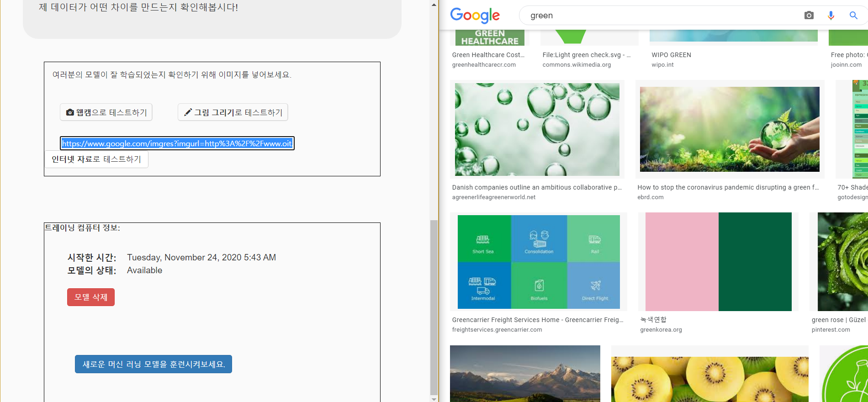
Task: Click the blue magnifier search icon
Action: [x=853, y=15]
